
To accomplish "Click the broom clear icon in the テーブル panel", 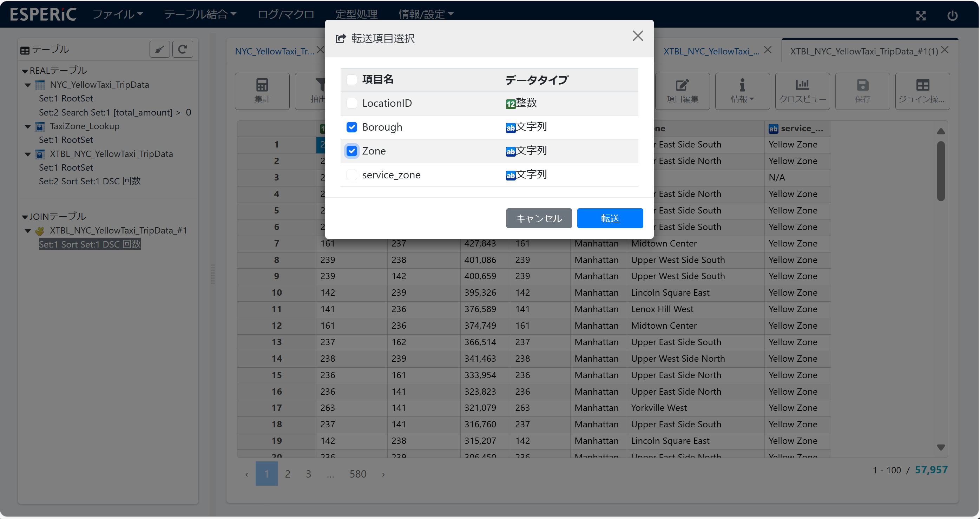I will [x=160, y=49].
